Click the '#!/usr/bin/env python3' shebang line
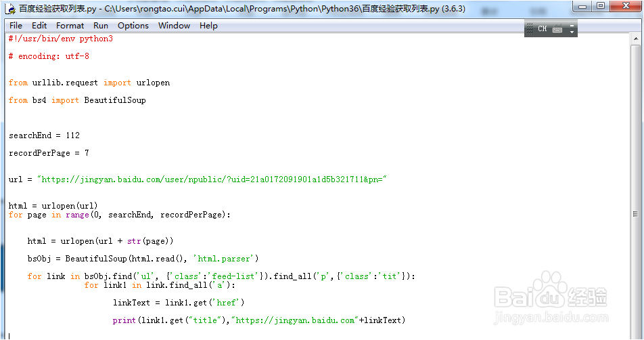The width and height of the screenshot is (644, 340). pos(60,39)
